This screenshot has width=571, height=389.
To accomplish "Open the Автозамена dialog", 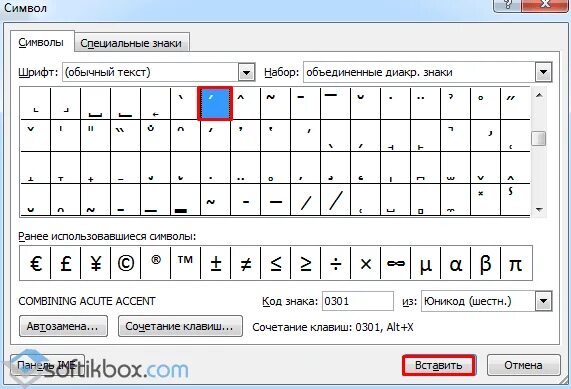I will click(63, 326).
